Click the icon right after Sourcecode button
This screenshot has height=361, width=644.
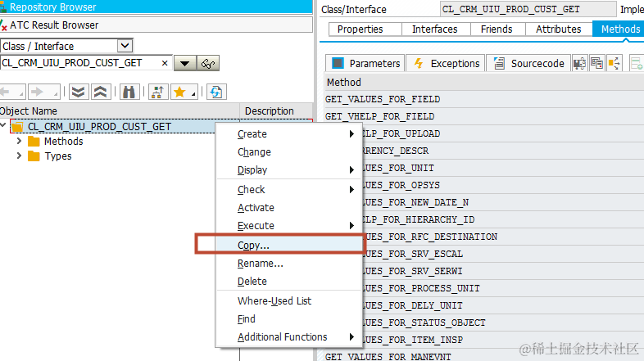(579, 63)
